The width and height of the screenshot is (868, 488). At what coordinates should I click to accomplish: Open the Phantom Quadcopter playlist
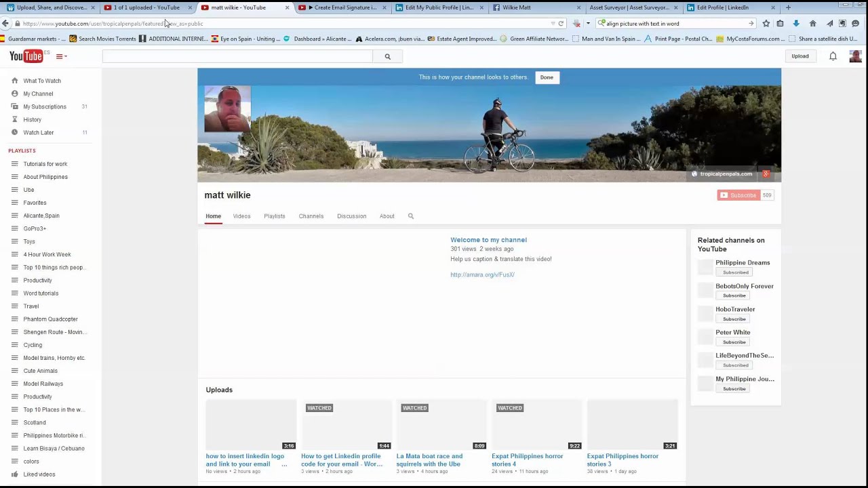click(50, 319)
